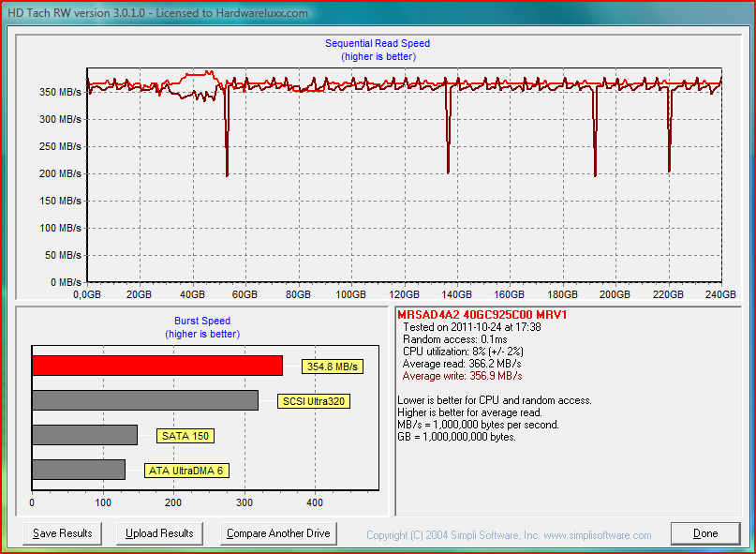Select the gray SATA 150 bar
The image size is (756, 554).
click(x=85, y=435)
